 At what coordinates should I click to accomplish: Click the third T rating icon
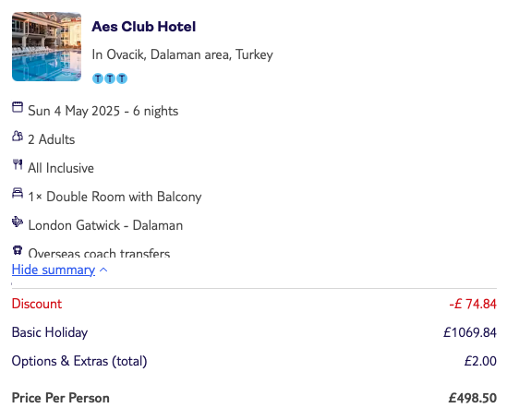[122, 78]
